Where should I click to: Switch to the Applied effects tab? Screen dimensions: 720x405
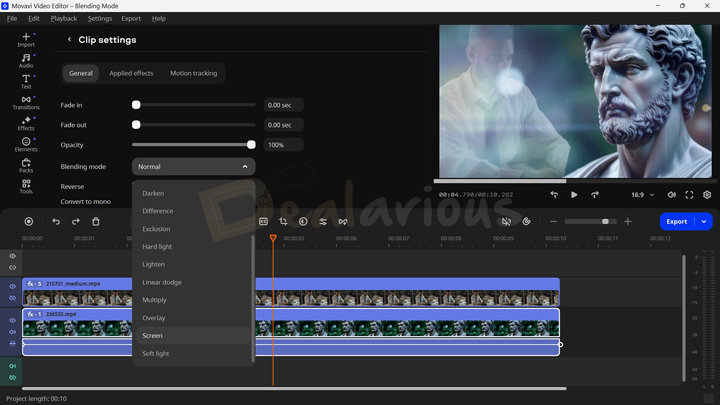[131, 73]
